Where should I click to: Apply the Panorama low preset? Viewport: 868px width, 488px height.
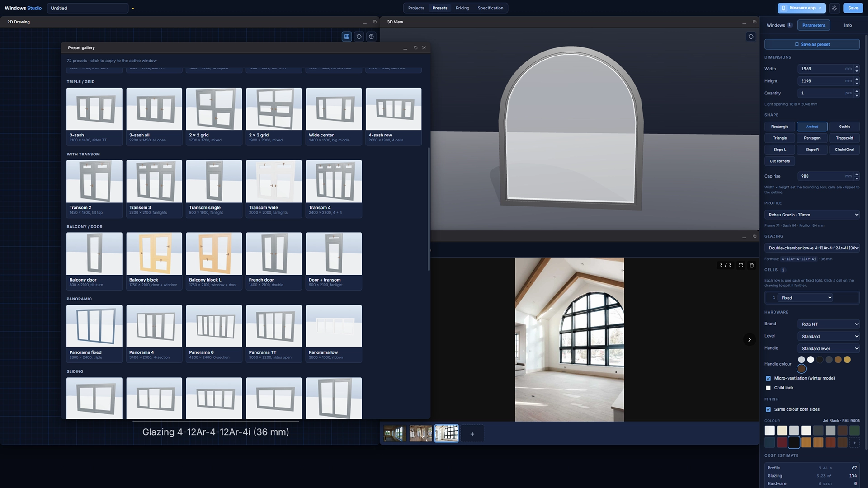click(334, 333)
